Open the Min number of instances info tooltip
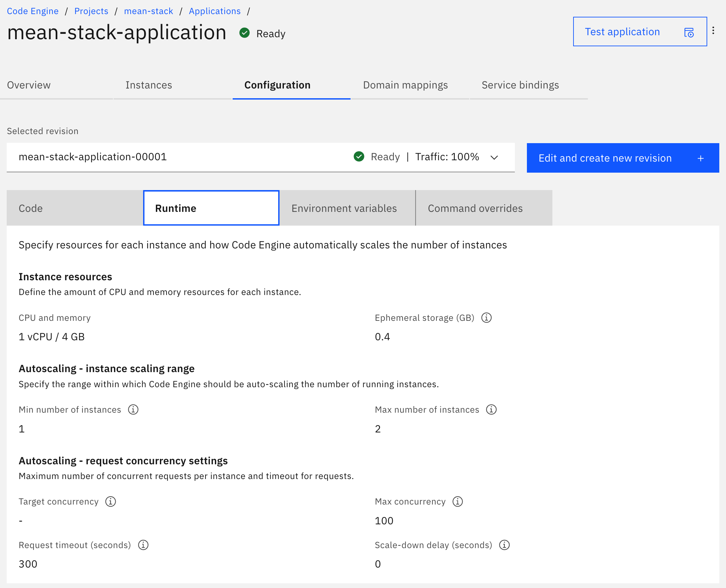 tap(133, 410)
